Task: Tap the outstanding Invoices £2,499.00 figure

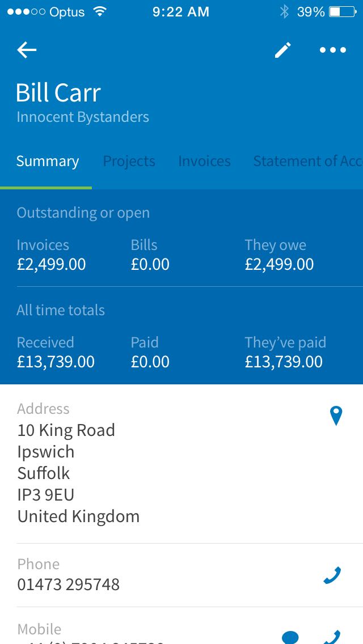Action: (x=51, y=264)
